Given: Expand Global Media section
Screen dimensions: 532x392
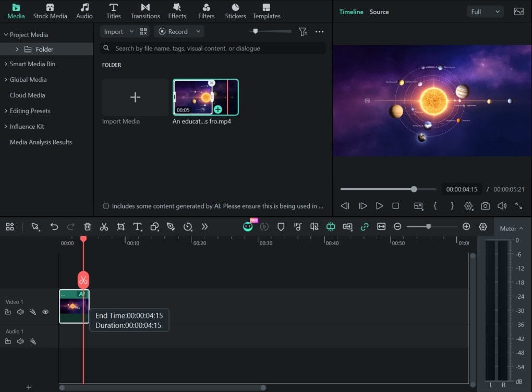Looking at the screenshot, I should pos(6,79).
